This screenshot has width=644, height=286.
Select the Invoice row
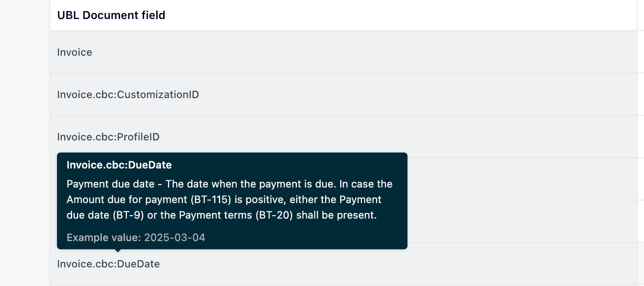click(75, 52)
